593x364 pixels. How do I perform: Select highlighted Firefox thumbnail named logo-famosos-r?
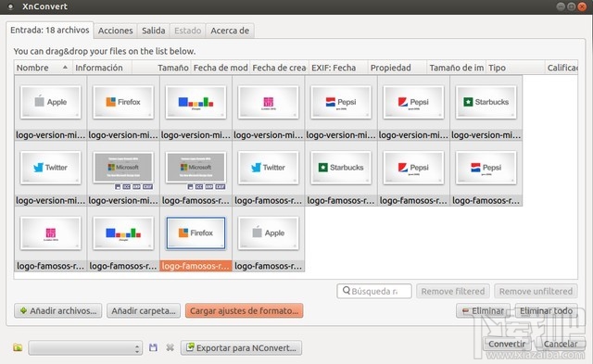196,232
